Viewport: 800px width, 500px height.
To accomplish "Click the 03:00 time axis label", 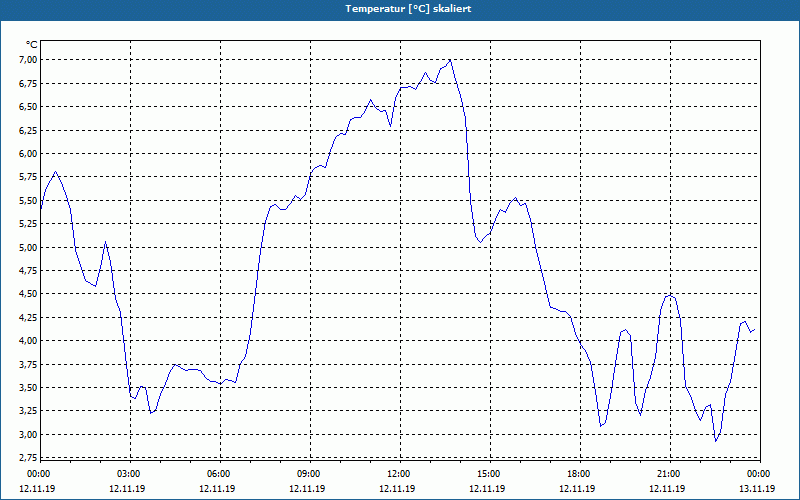I will click(131, 474).
